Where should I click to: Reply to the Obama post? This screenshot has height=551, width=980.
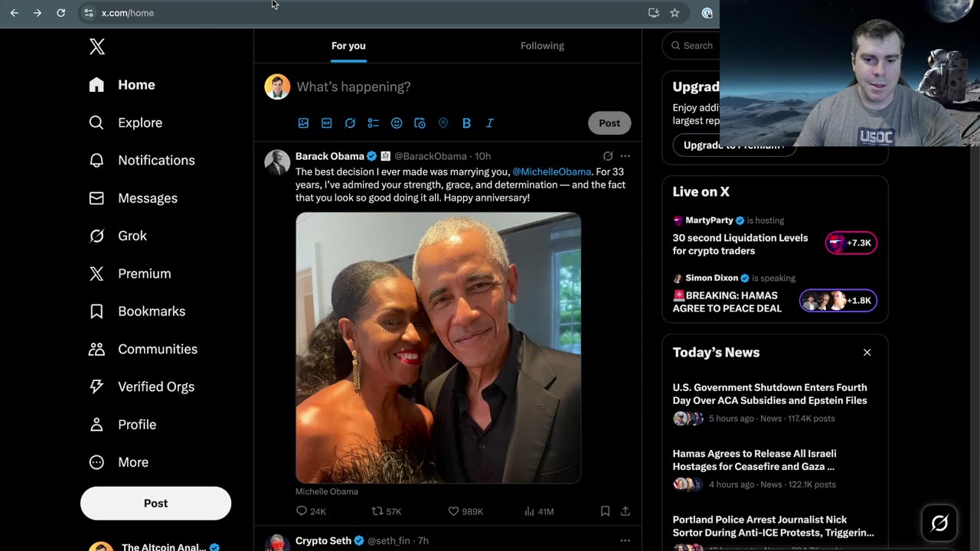pyautogui.click(x=311, y=511)
